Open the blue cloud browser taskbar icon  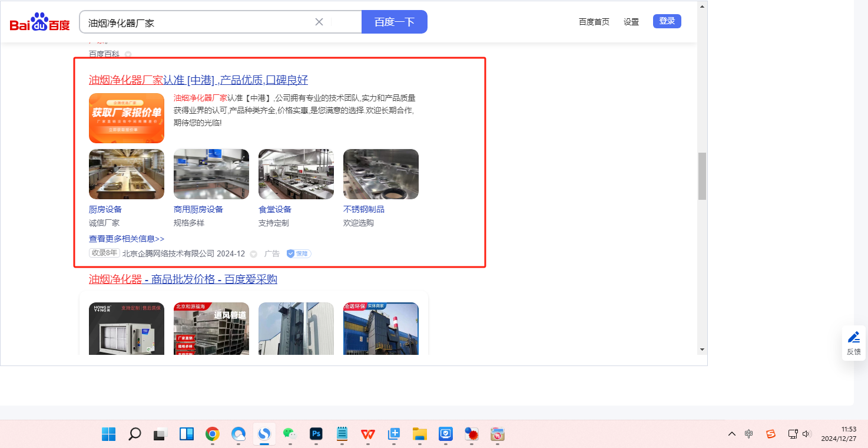pyautogui.click(x=238, y=434)
